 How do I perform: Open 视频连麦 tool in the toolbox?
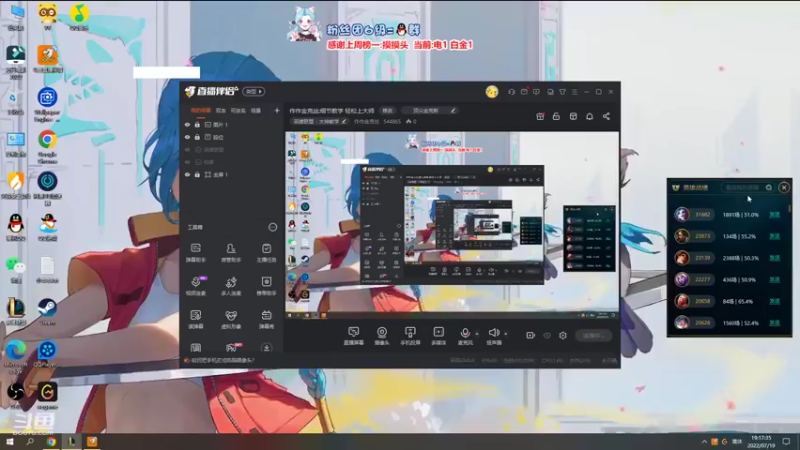pyautogui.click(x=196, y=286)
